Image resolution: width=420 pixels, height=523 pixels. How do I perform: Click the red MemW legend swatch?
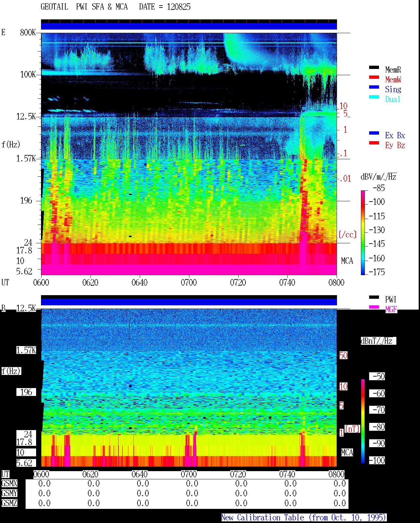coord(374,77)
